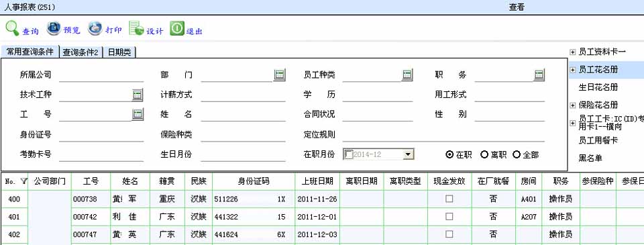Image resolution: width=644 pixels, height=245 pixels.
Task: Expand the 员工工卡 IC(ID) tree node
Action: (572, 123)
